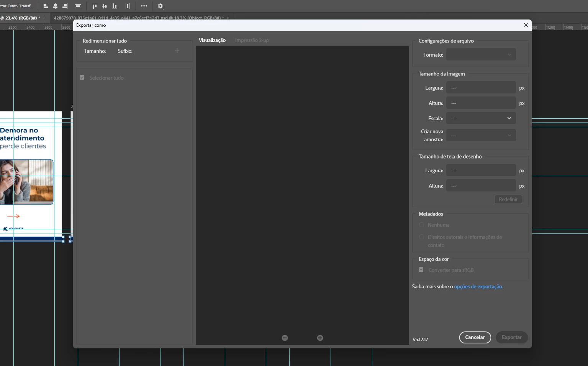The image size is (588, 366).
Task: Choose align right edges icon
Action: [x=65, y=6]
